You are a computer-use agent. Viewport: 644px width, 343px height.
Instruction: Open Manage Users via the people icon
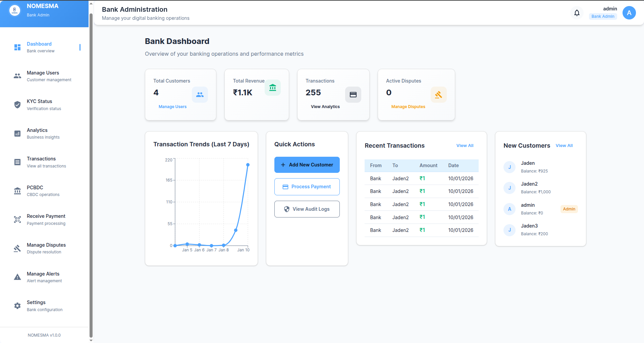click(x=17, y=76)
